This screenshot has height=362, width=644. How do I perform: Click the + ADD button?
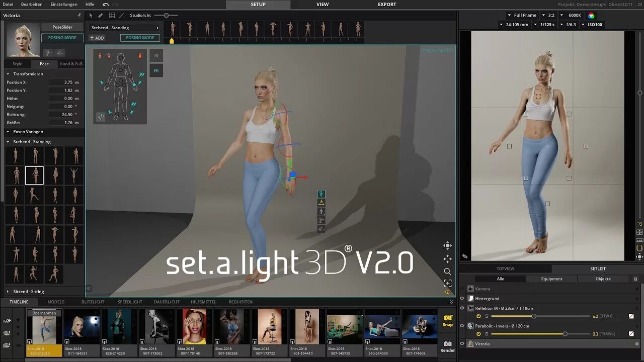(97, 38)
